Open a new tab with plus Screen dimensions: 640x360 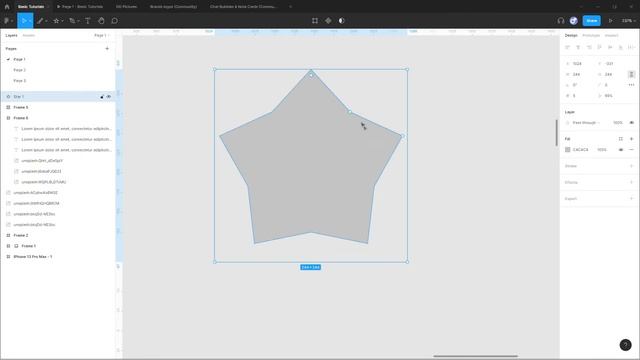(x=290, y=7)
